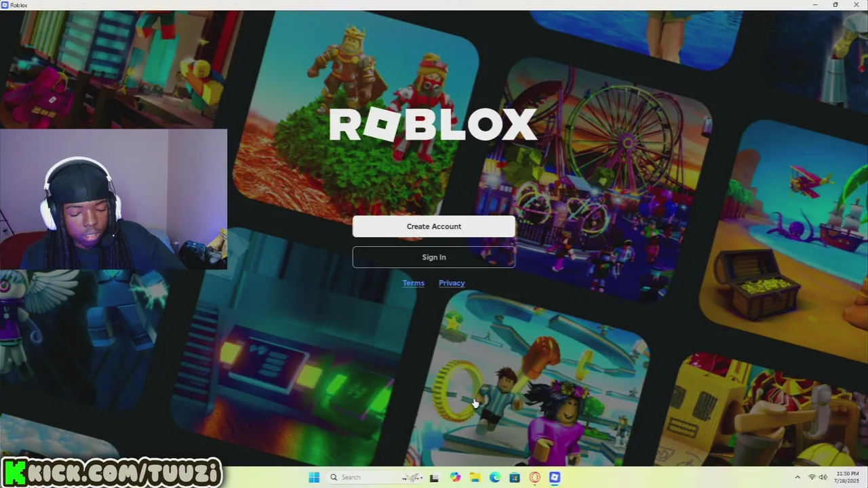Click the Sign In button
The width and height of the screenshot is (868, 488).
(x=434, y=257)
